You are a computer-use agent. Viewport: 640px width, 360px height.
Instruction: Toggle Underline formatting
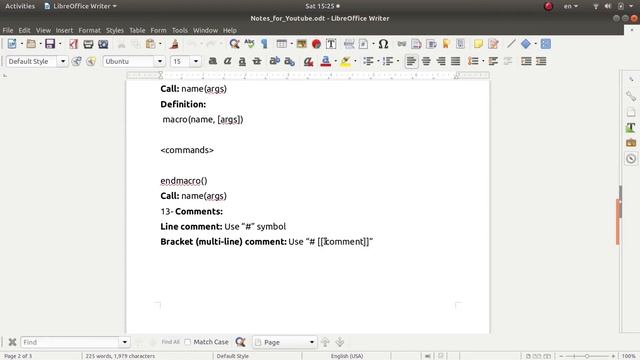pyautogui.click(x=242, y=61)
